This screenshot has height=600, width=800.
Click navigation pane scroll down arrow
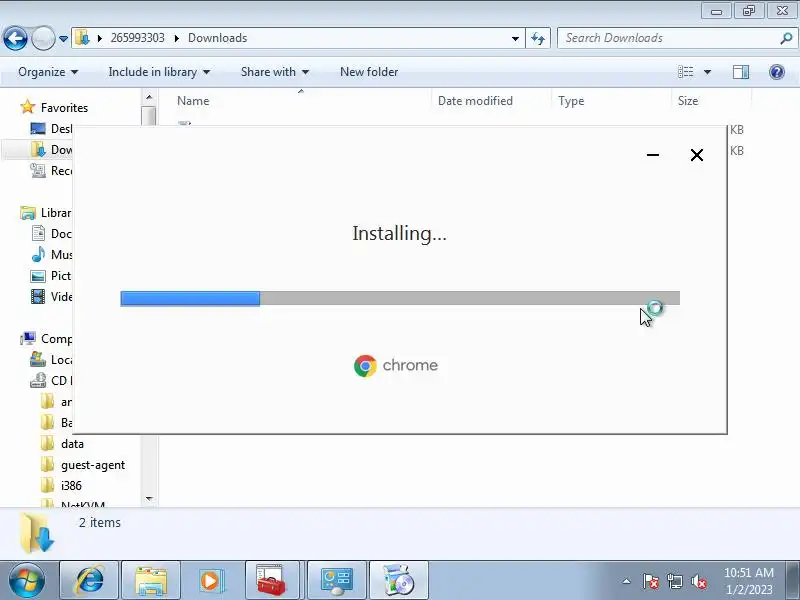coord(149,498)
